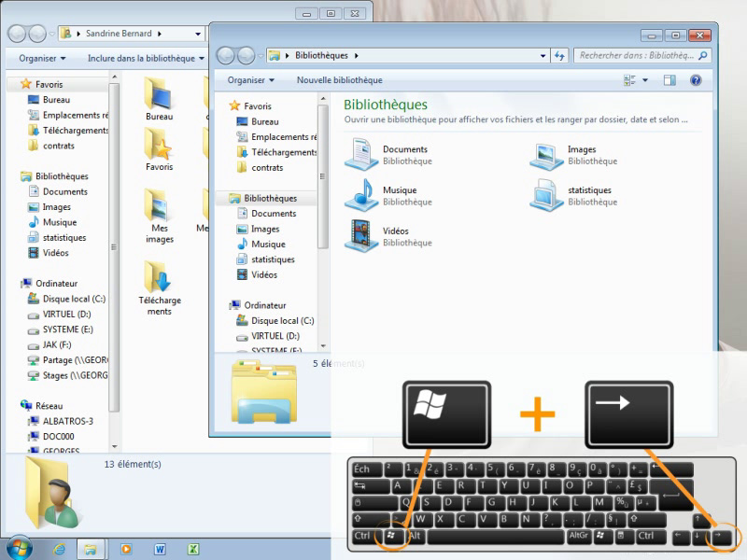Viewport: 747px width, 560px height.
Task: Go back in the Bibliothèques window
Action: pyautogui.click(x=226, y=56)
